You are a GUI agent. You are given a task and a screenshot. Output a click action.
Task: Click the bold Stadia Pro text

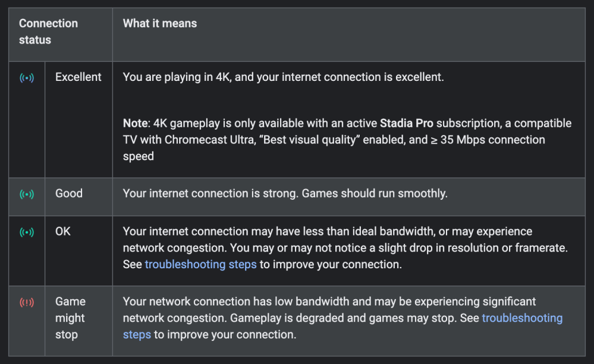[x=406, y=123]
